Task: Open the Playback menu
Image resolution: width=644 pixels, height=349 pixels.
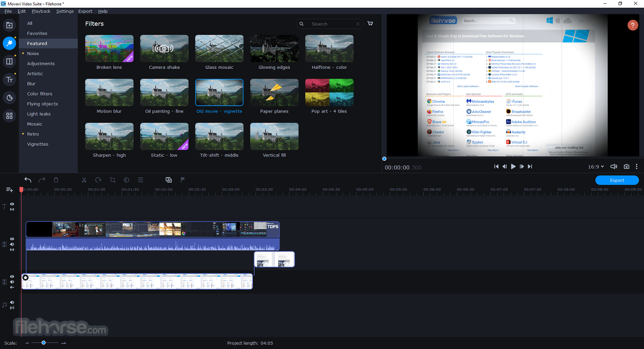Action: [x=41, y=11]
